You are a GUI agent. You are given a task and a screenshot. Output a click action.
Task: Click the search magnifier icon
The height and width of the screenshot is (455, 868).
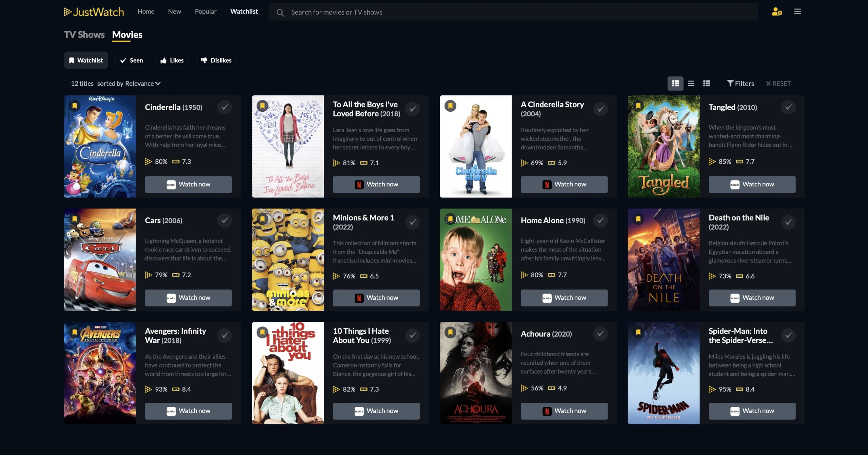point(280,13)
